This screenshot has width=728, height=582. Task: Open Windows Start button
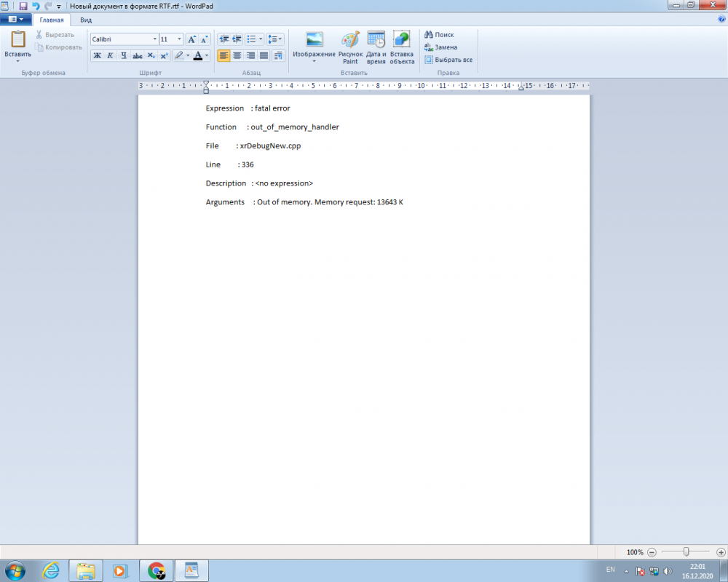click(x=15, y=570)
